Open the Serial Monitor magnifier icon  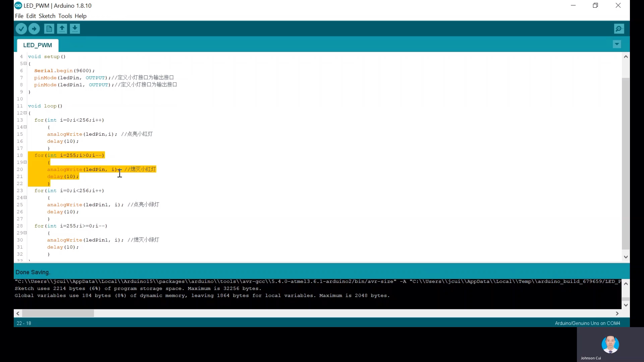tap(619, 29)
